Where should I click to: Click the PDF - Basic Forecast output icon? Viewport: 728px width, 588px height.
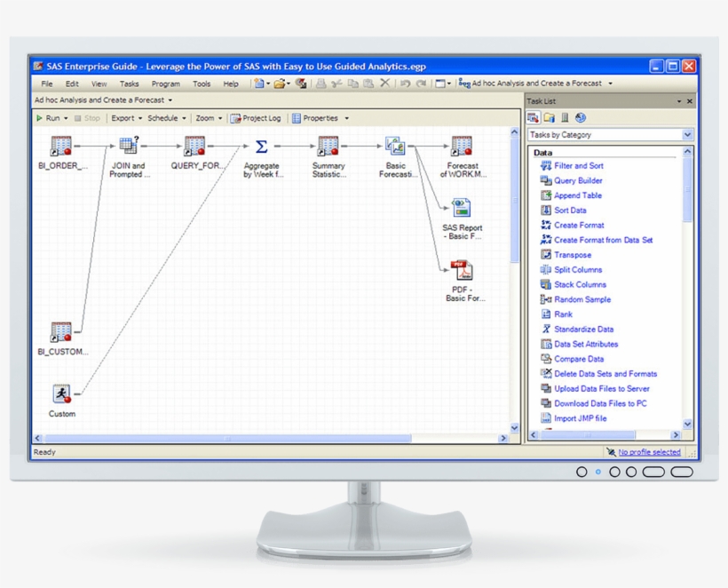click(x=463, y=271)
